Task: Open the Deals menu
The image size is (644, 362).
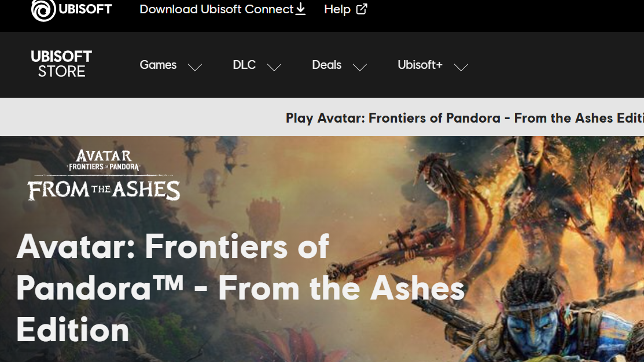Action: [326, 65]
